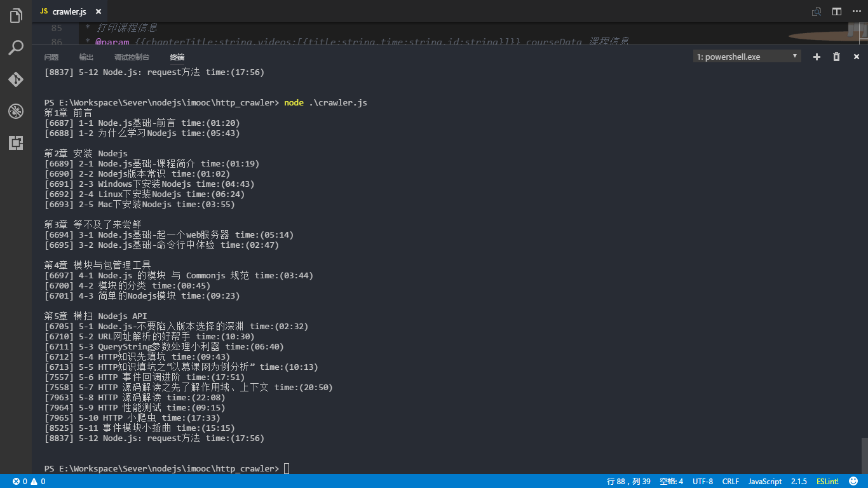Click the 行 88, 列 39 cursor position indicator
Image resolution: width=868 pixels, height=488 pixels.
point(629,482)
